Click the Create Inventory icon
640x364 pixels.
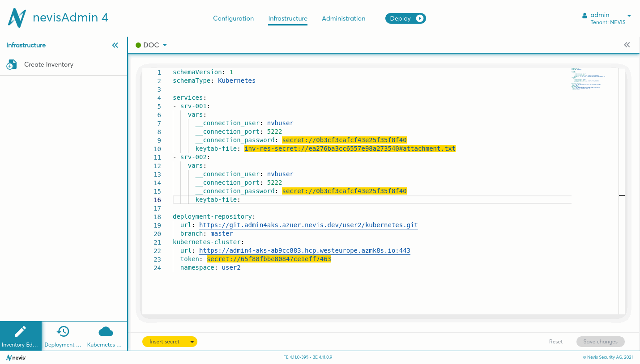(12, 65)
